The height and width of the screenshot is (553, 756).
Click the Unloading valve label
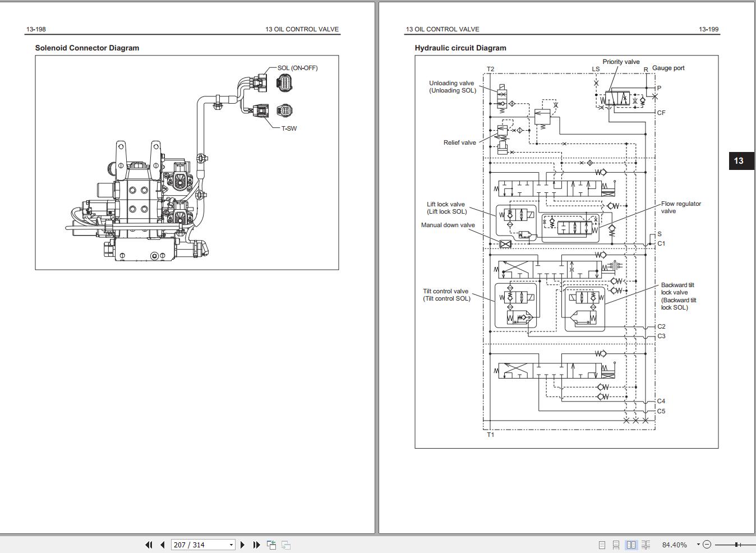click(452, 86)
